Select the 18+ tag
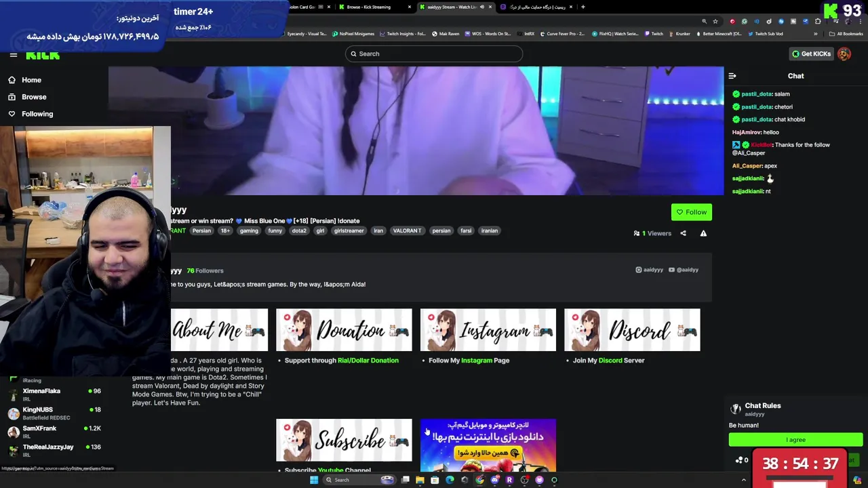The image size is (868, 488). click(225, 230)
